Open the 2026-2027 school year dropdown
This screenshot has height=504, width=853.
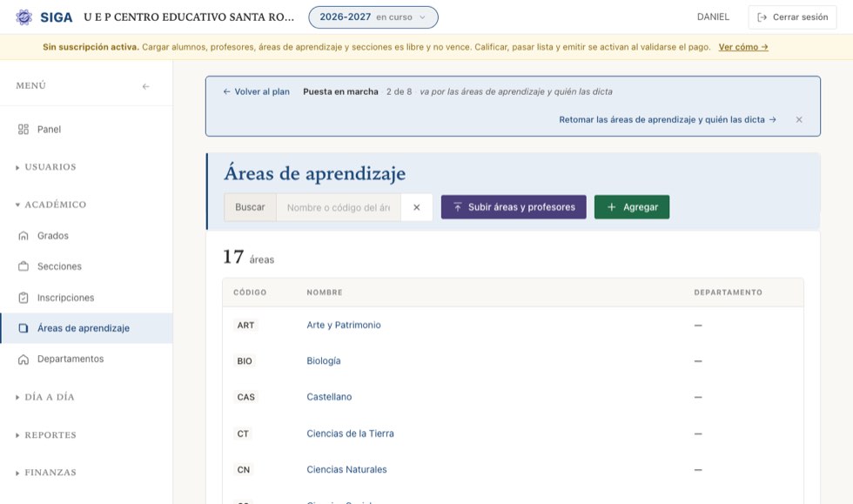(373, 17)
